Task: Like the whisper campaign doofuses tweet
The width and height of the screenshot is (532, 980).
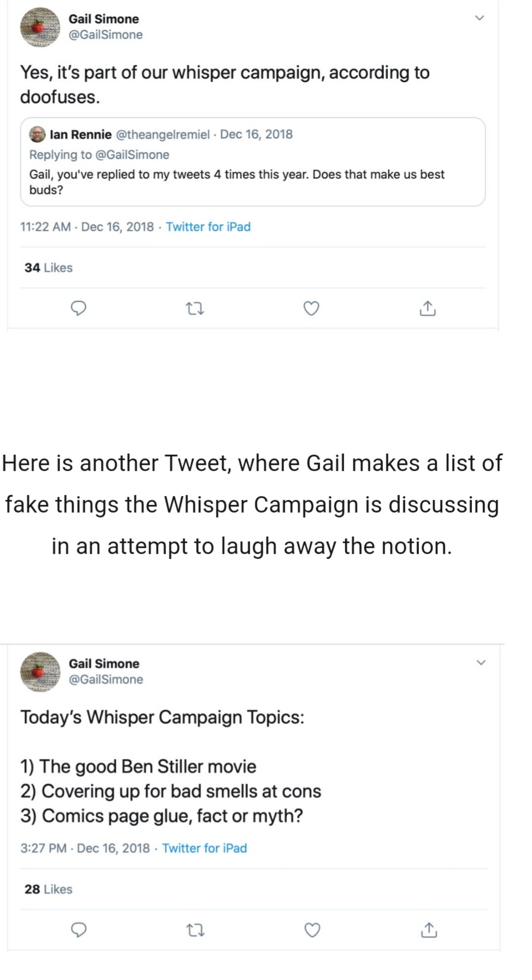Action: pyautogui.click(x=311, y=309)
